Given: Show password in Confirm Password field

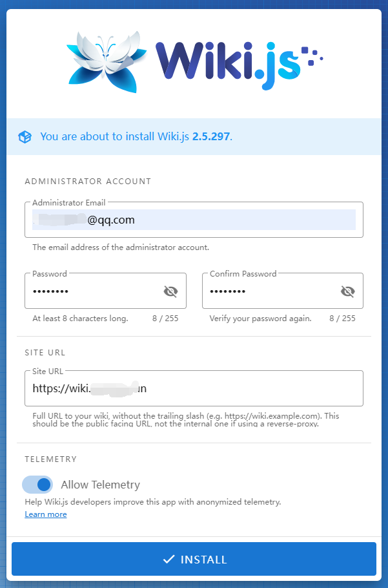Looking at the screenshot, I should click(347, 291).
